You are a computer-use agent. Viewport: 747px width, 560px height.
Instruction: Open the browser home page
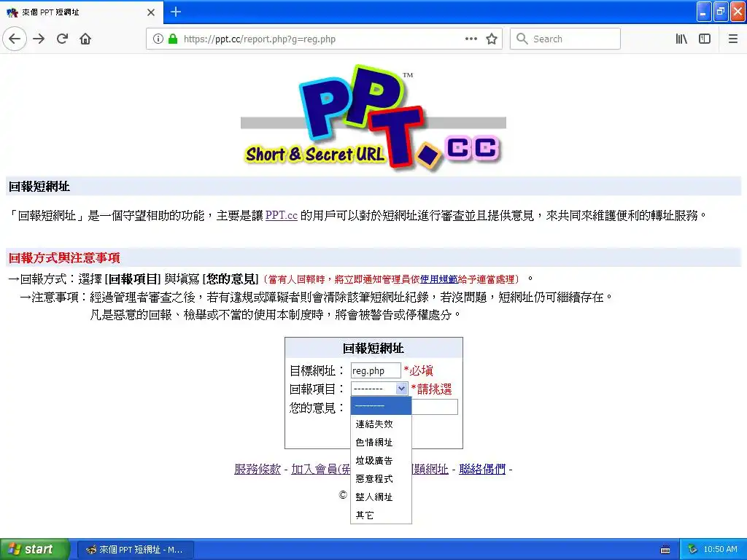(x=85, y=39)
